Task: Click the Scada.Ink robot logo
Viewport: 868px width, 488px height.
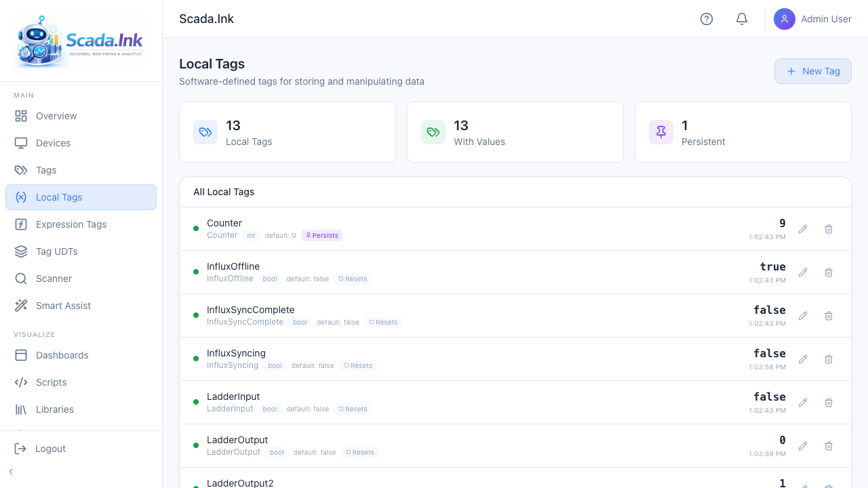Action: click(79, 41)
